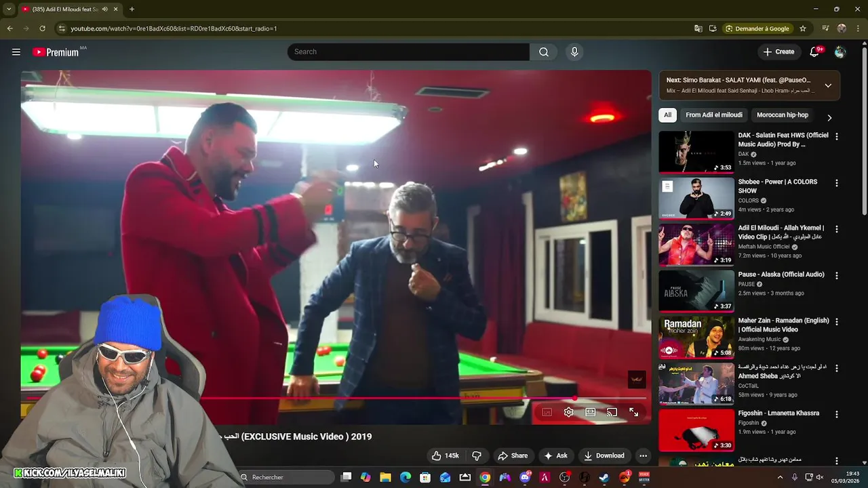The width and height of the screenshot is (868, 488).
Task: Click the address bar URL
Action: tap(174, 28)
